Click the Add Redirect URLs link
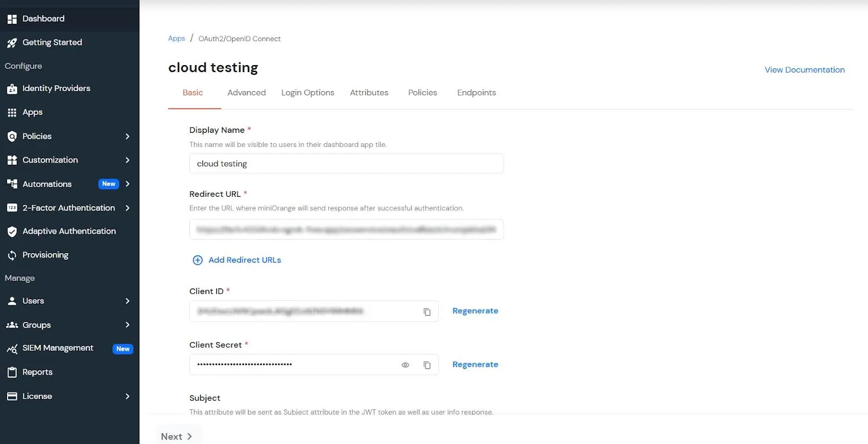 [x=245, y=260]
